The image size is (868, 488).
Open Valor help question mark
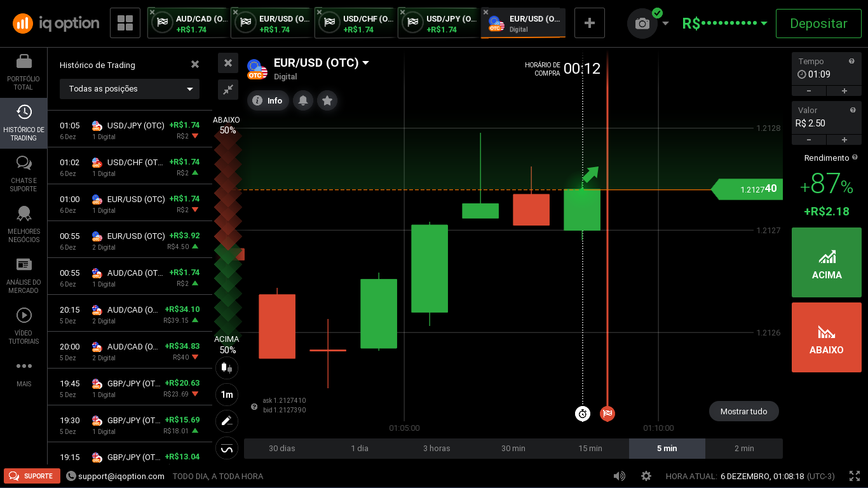pos(853,110)
